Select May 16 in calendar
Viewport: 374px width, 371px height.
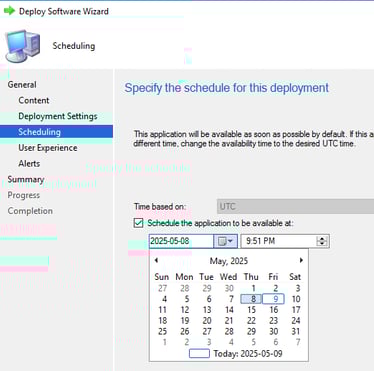(x=274, y=310)
